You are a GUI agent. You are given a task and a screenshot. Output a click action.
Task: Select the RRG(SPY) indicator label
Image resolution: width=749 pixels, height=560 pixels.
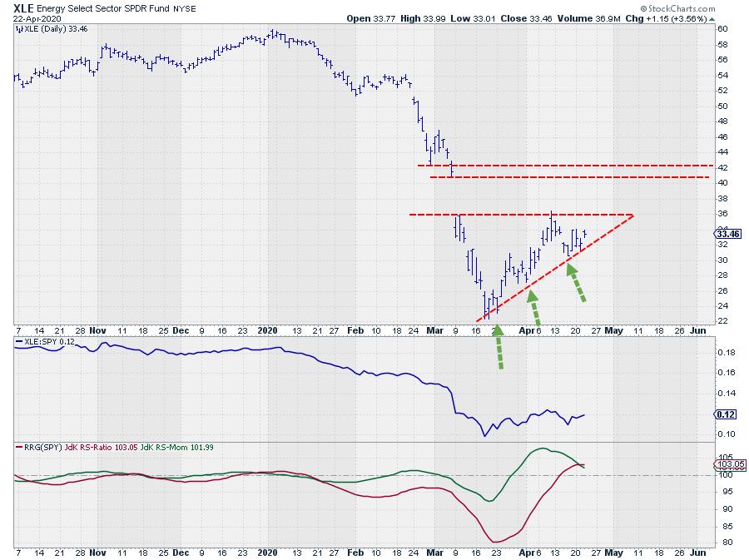(42, 447)
